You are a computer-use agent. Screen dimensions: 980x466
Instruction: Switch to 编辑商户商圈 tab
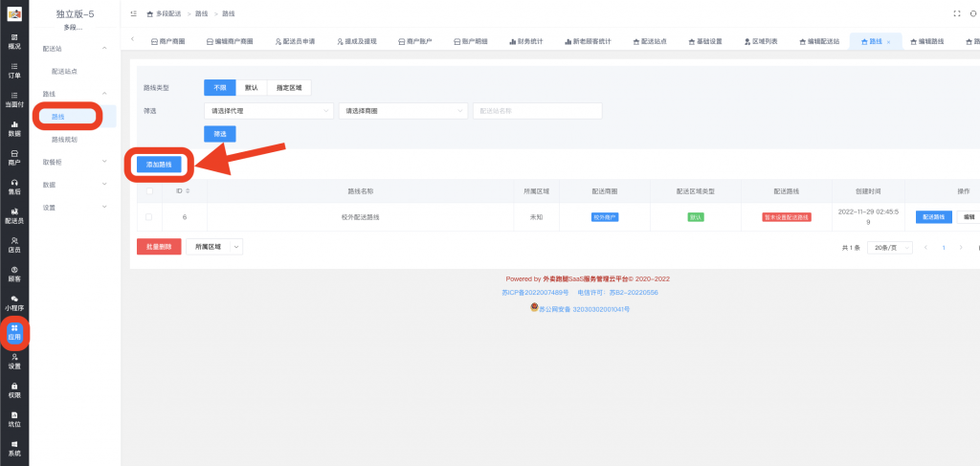230,42
